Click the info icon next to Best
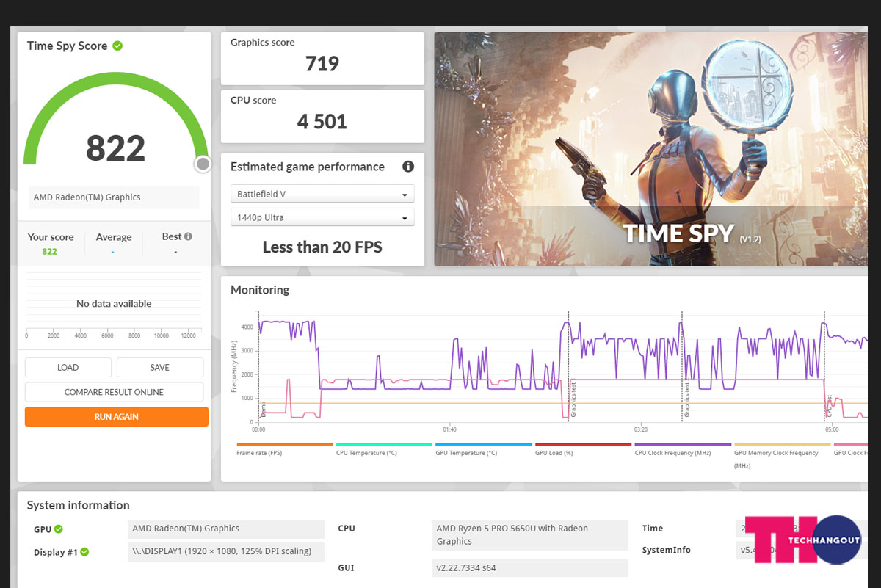This screenshot has width=881, height=588. tap(188, 236)
